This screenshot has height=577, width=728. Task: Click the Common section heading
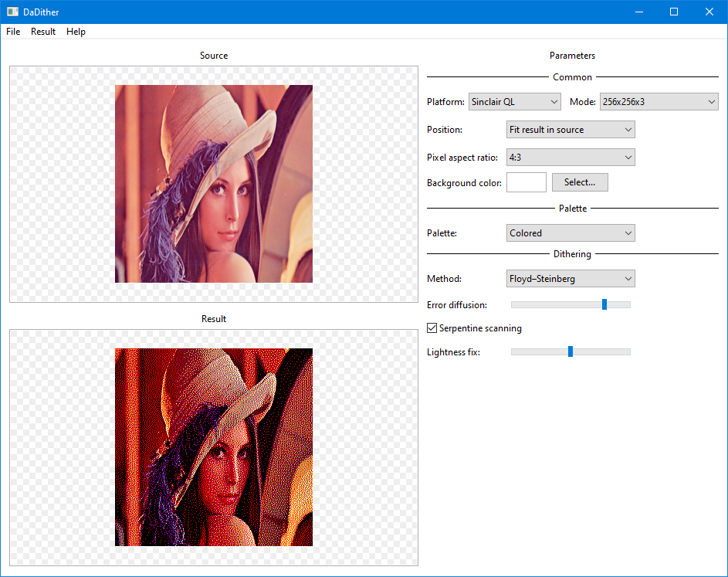(572, 77)
